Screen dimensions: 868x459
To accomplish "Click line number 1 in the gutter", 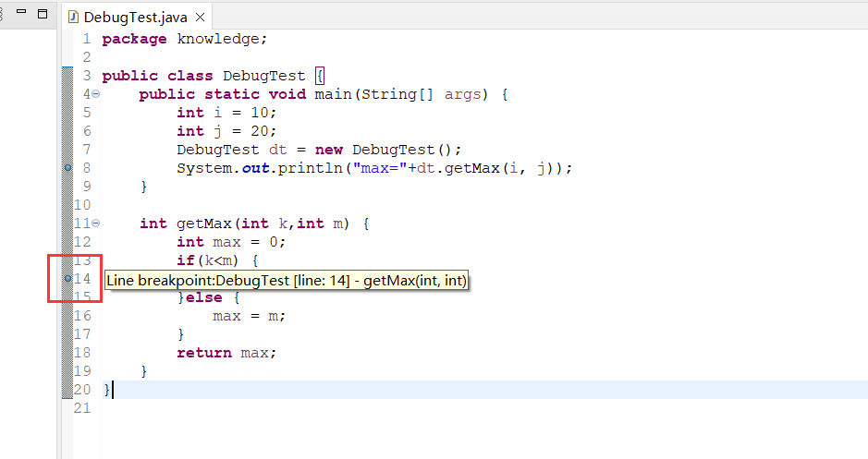I will [86, 39].
